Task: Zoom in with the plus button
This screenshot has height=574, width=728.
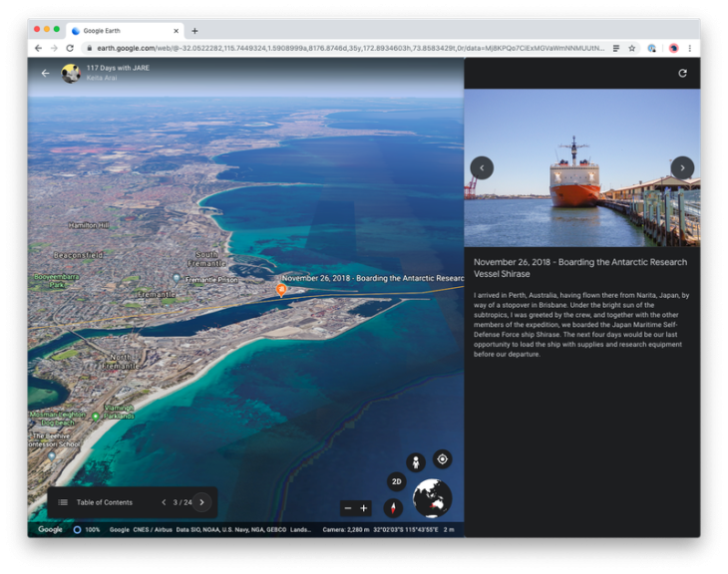Action: click(364, 508)
